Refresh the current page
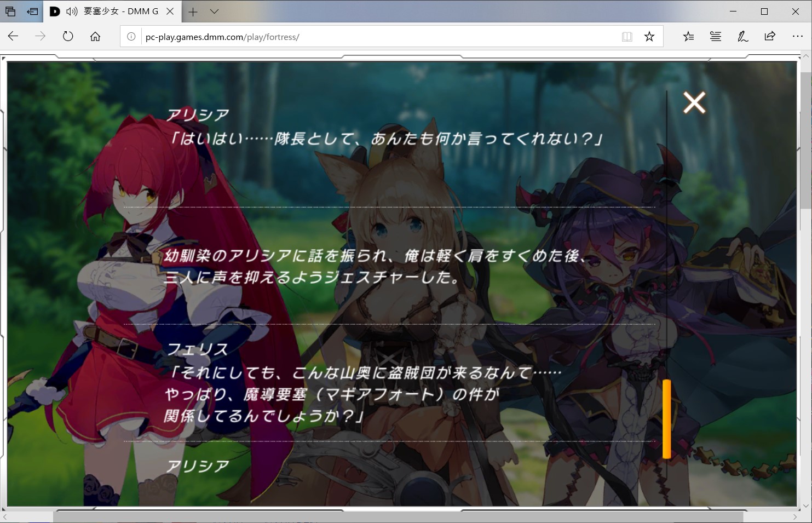Image resolution: width=812 pixels, height=523 pixels. coord(68,37)
